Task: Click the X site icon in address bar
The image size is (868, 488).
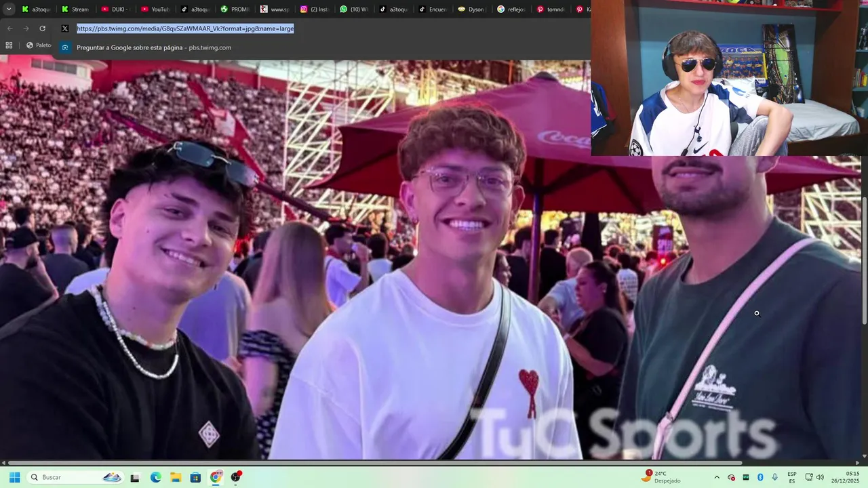Action: coord(64,28)
